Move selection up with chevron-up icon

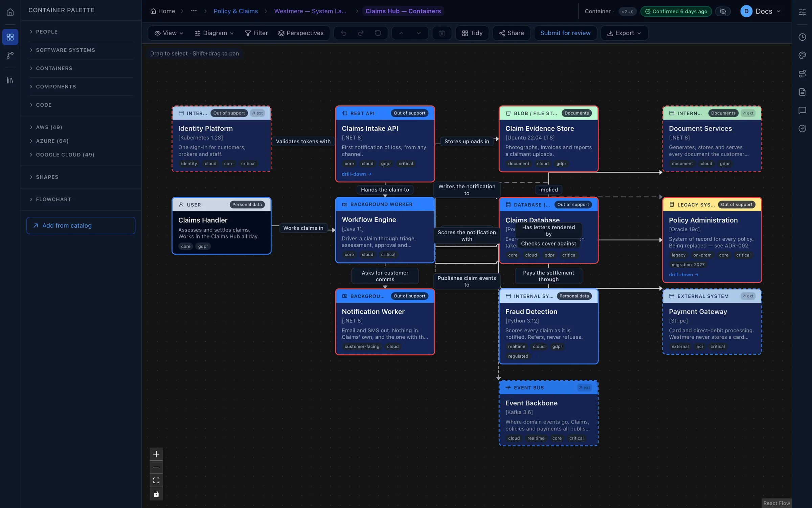pos(401,33)
